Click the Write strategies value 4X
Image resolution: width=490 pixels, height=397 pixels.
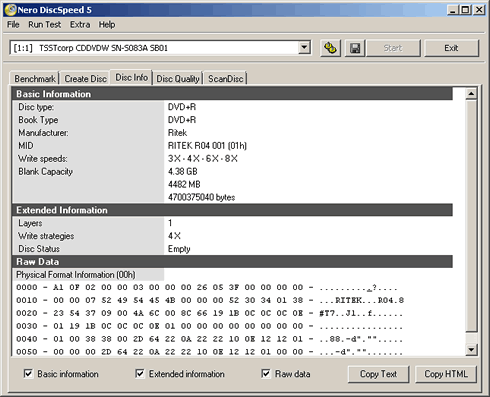(174, 236)
